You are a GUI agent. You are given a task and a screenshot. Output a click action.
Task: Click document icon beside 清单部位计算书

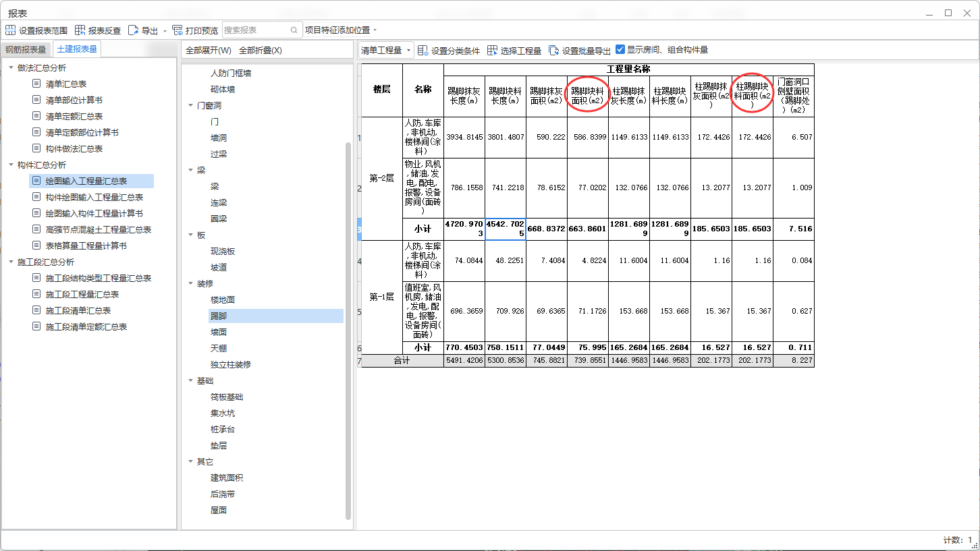pos(36,100)
